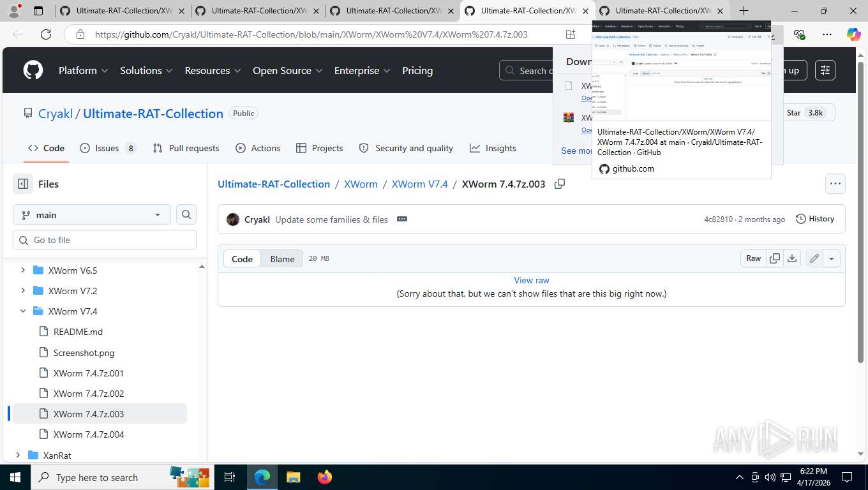Expand commit message ellipsis button
The image size is (868, 490).
401,219
